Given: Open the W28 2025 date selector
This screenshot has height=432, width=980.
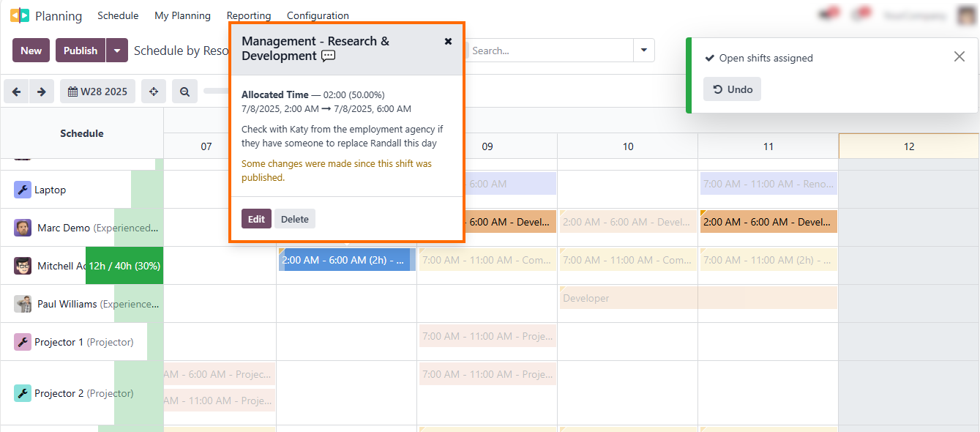Looking at the screenshot, I should click(97, 92).
